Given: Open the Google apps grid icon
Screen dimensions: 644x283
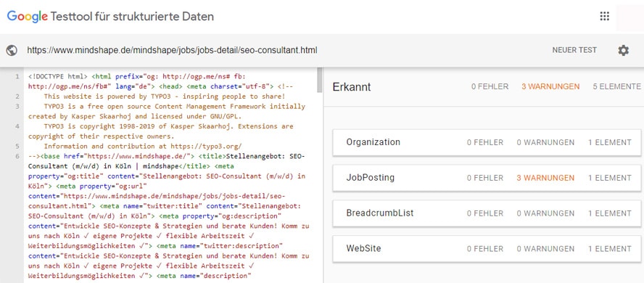Looking at the screenshot, I should pyautogui.click(x=604, y=16).
